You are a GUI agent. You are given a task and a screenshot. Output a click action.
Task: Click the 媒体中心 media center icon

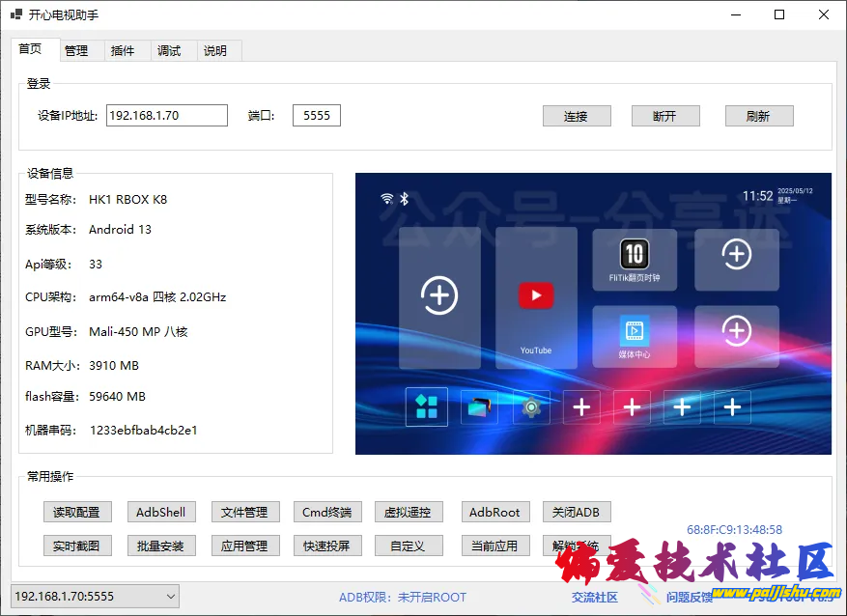(x=635, y=331)
